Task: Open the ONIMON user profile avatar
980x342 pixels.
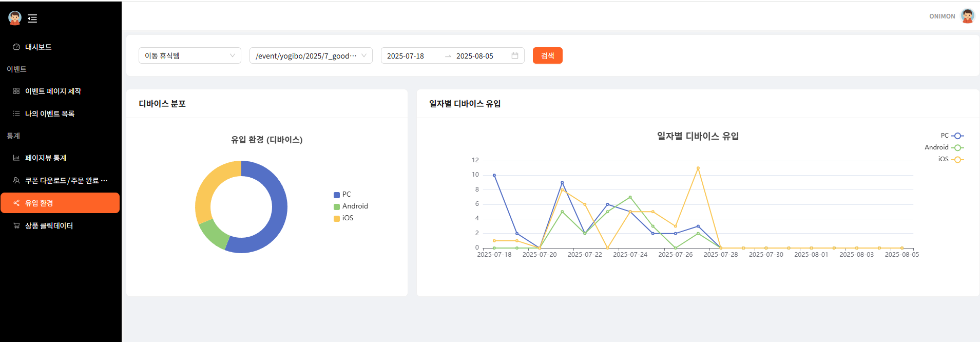Action: click(x=967, y=16)
